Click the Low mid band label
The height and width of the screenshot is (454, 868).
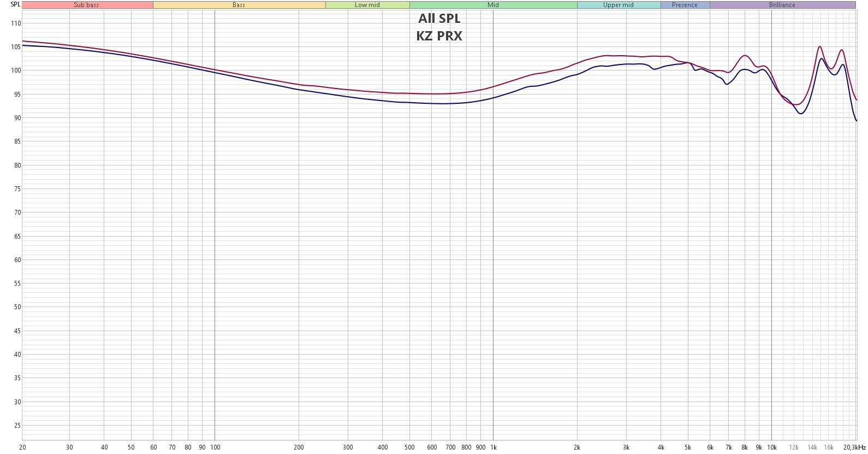point(367,5)
